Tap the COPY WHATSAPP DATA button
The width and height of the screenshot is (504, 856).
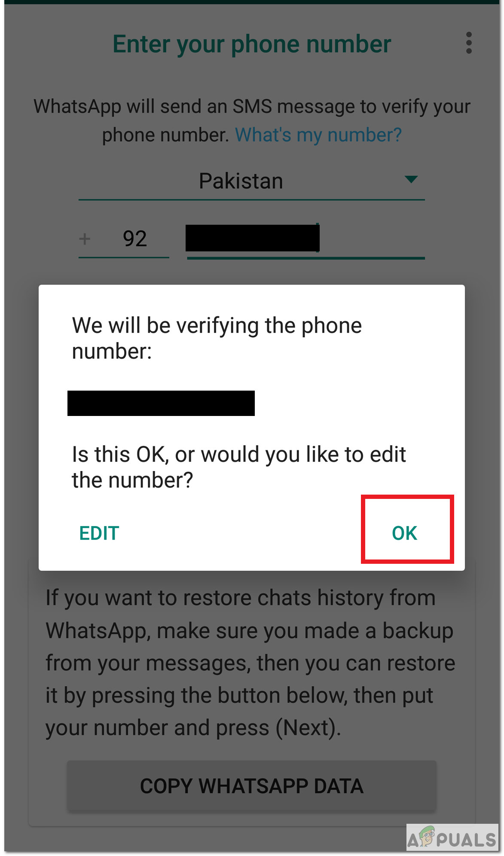point(251,786)
